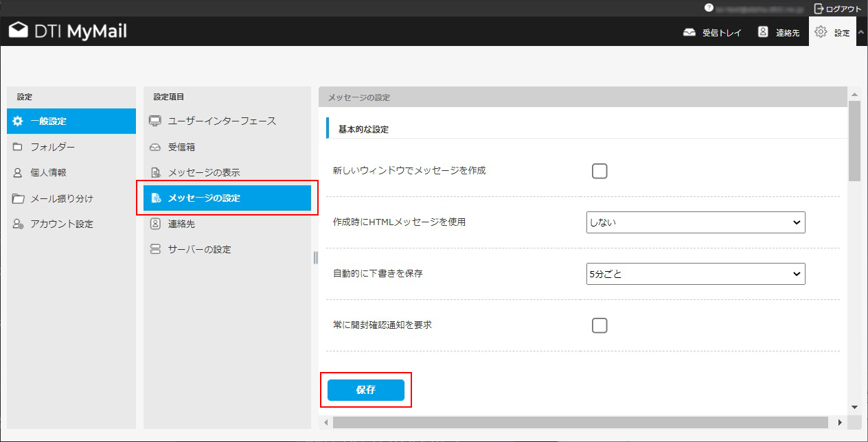Click the scroll up arrow of settings pane
The height and width of the screenshot is (442, 868).
pos(854,94)
